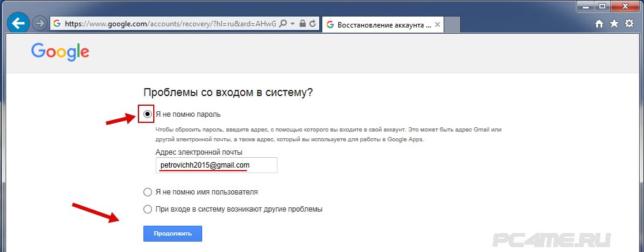Go back with the browser back arrow

click(x=18, y=24)
